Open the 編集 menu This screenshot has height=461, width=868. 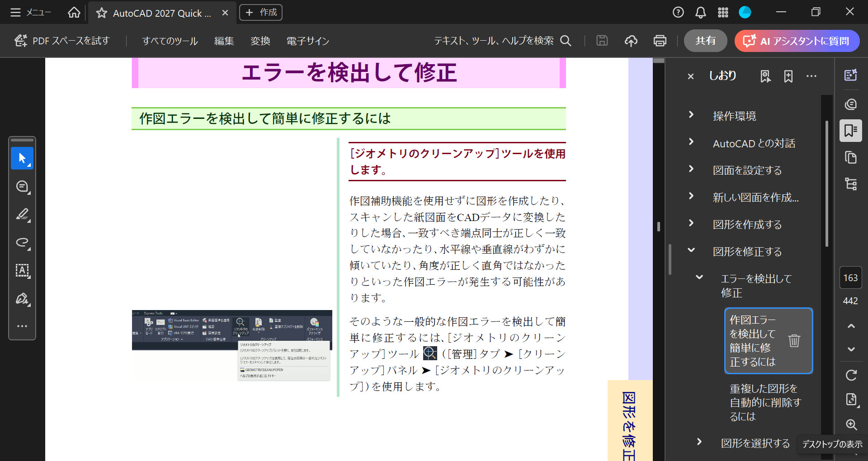pos(224,41)
